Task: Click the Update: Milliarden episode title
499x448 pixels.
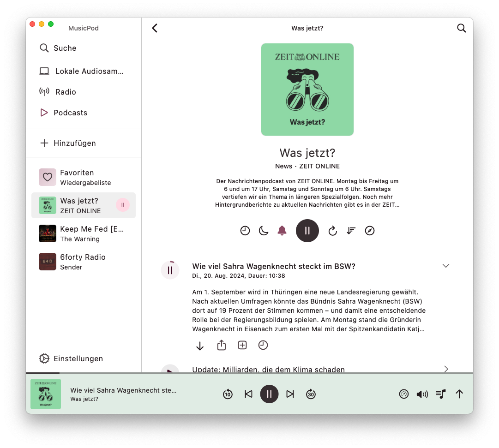Action: pyautogui.click(x=268, y=369)
